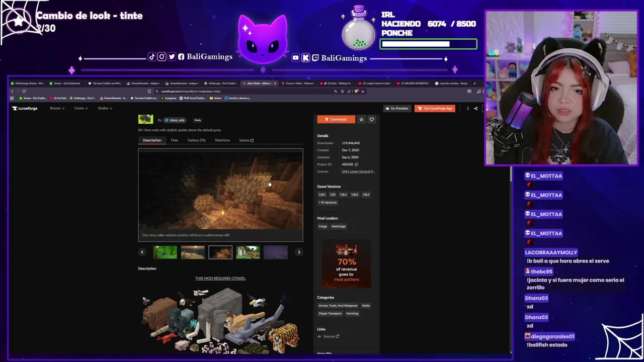Click the 1.19.4 game version tag
The width and height of the screenshot is (644, 362).
[x=343, y=195]
